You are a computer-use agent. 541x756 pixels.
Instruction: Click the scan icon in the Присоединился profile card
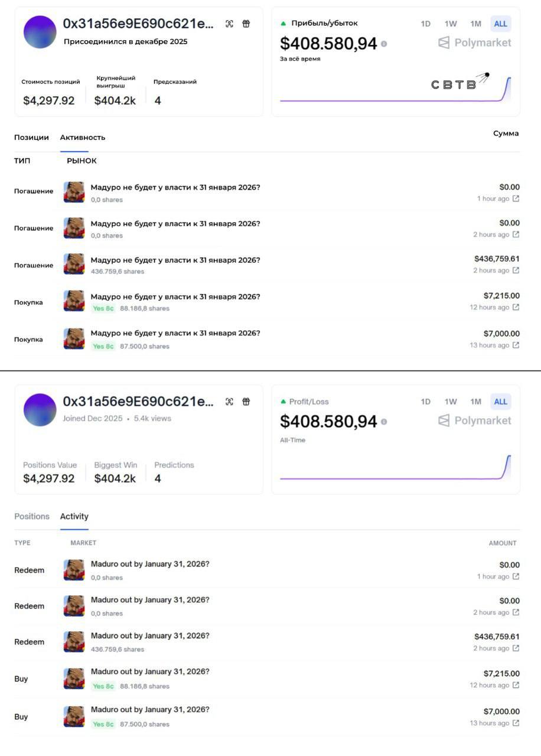tap(229, 24)
